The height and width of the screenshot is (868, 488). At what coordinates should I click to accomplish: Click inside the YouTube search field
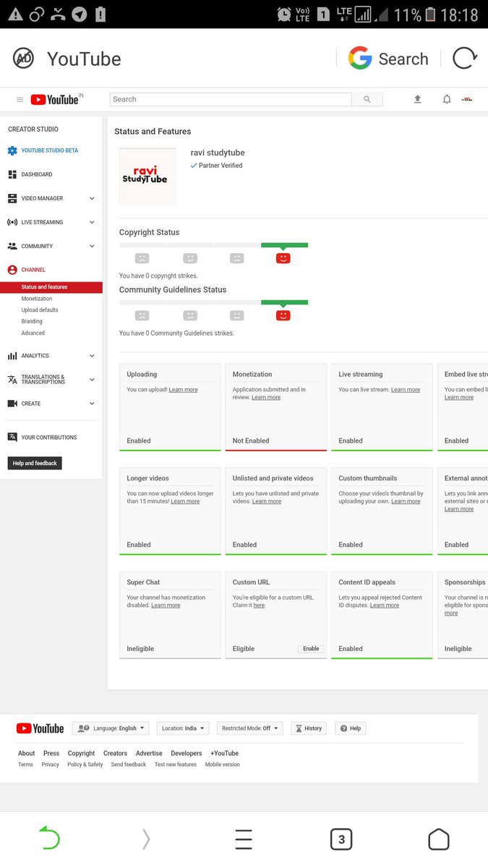[x=231, y=99]
